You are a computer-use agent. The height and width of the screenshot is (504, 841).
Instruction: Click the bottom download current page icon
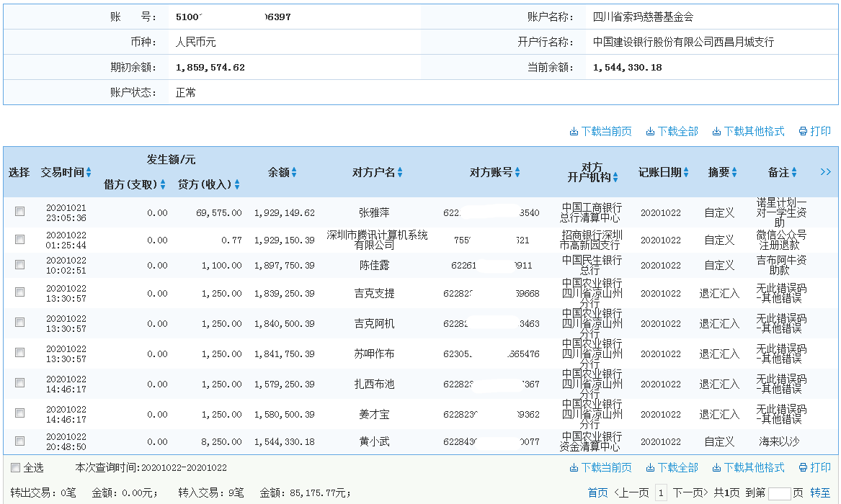[x=574, y=467]
